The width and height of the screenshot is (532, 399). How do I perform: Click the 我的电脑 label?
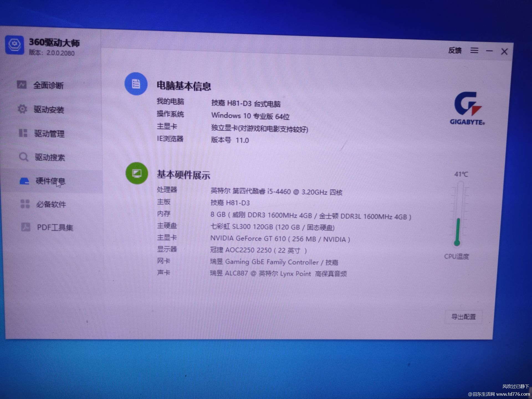170,101
